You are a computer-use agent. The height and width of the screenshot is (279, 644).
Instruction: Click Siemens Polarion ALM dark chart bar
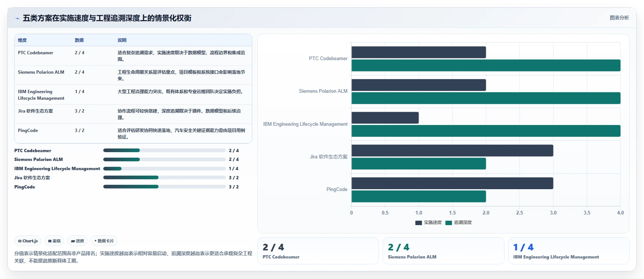(x=418, y=85)
